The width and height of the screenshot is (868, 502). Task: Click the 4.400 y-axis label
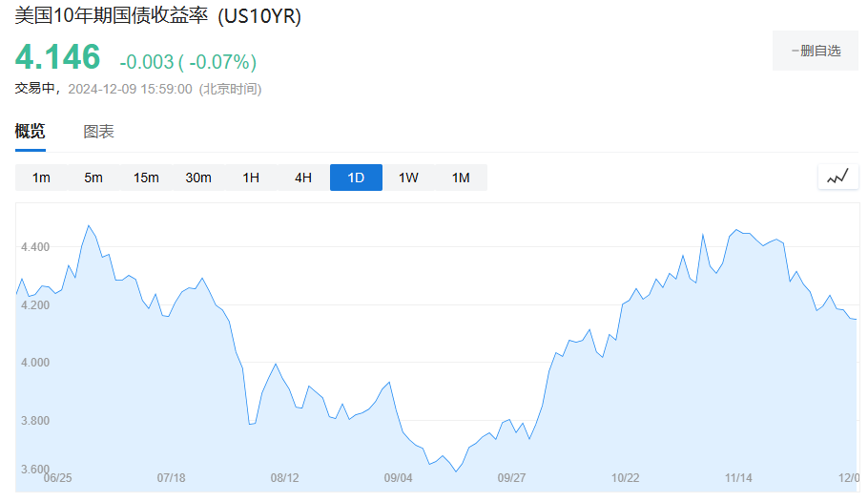(35, 246)
